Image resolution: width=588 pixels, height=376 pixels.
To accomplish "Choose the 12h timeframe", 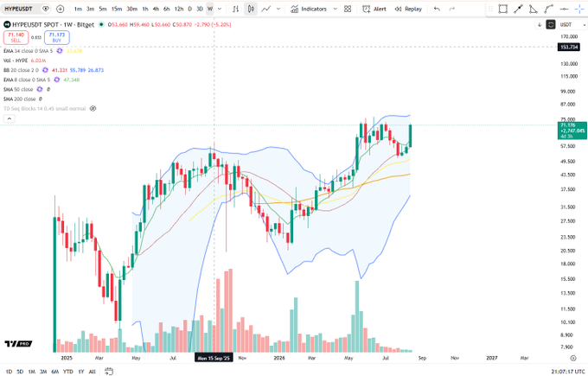I will coord(179,9).
